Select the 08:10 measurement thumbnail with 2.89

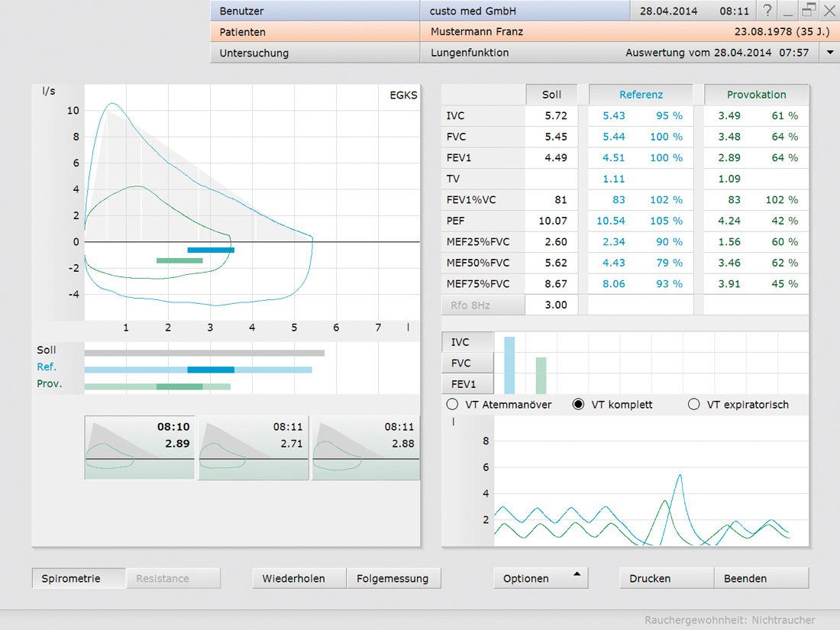[x=140, y=448]
